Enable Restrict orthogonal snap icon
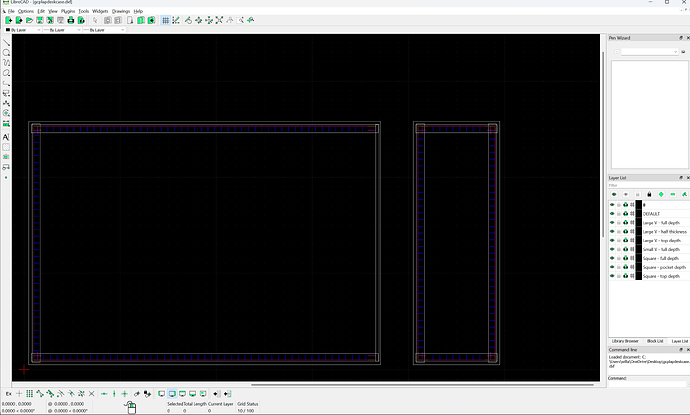 125,393
